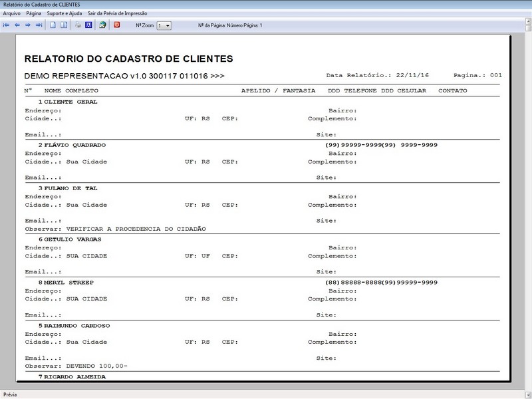
Task: Click the red power exit icon
Action: (117, 25)
